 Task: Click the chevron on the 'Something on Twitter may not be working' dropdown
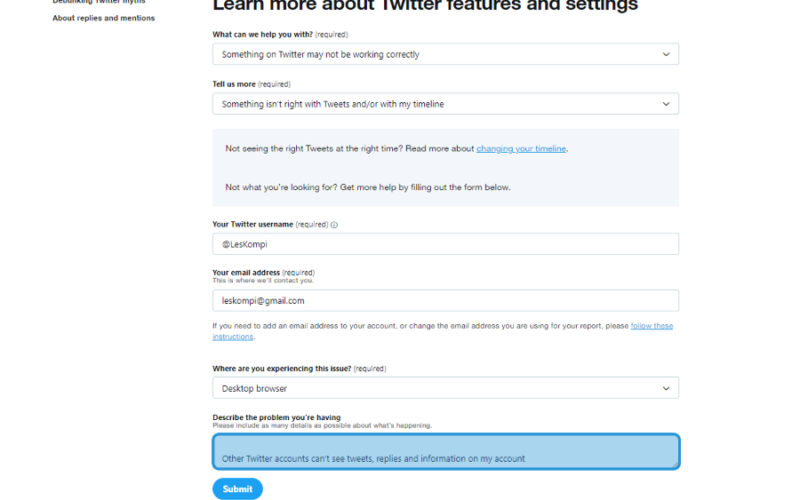[666, 54]
